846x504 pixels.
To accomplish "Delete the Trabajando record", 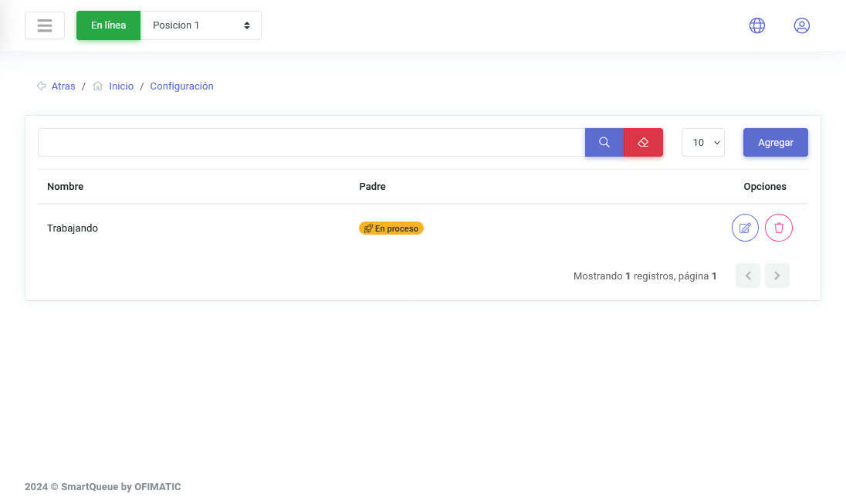I will [x=779, y=228].
